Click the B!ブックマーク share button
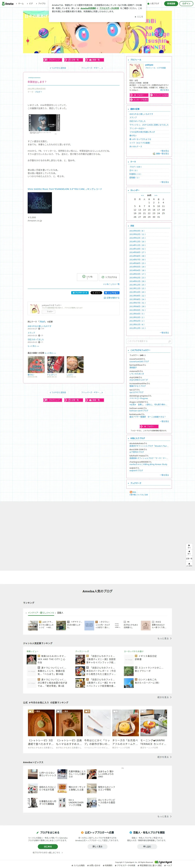 click(x=80, y=293)
